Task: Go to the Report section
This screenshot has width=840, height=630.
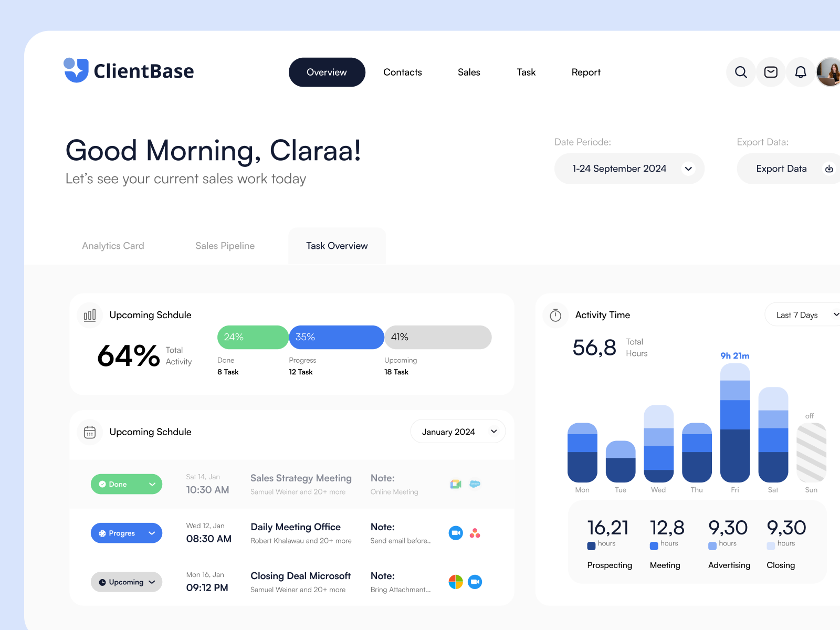Action: tap(586, 72)
